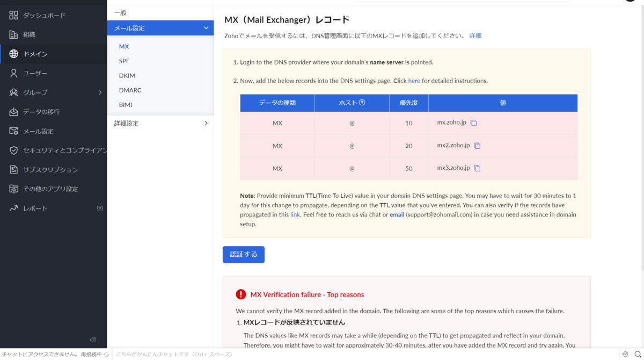Click the search magnifier icon in bottom bar

(638, 355)
